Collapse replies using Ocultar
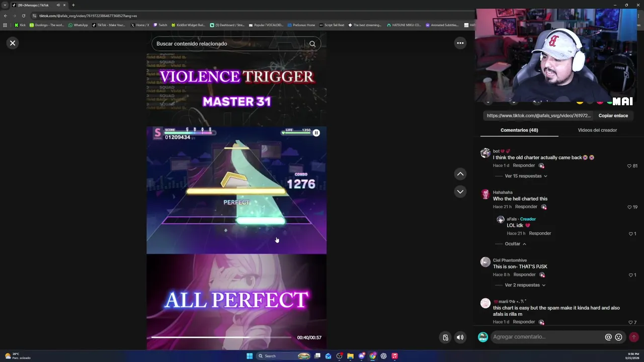The height and width of the screenshot is (362, 644). tap(515, 244)
